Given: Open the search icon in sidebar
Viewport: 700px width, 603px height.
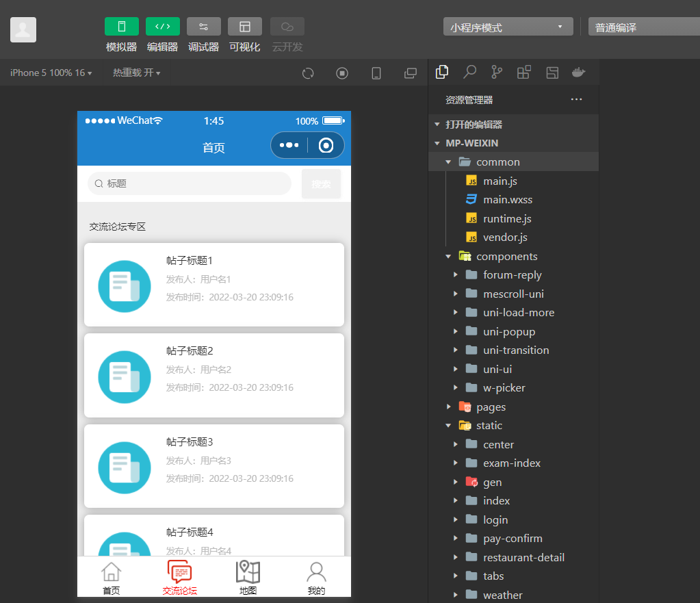Looking at the screenshot, I should tap(469, 72).
